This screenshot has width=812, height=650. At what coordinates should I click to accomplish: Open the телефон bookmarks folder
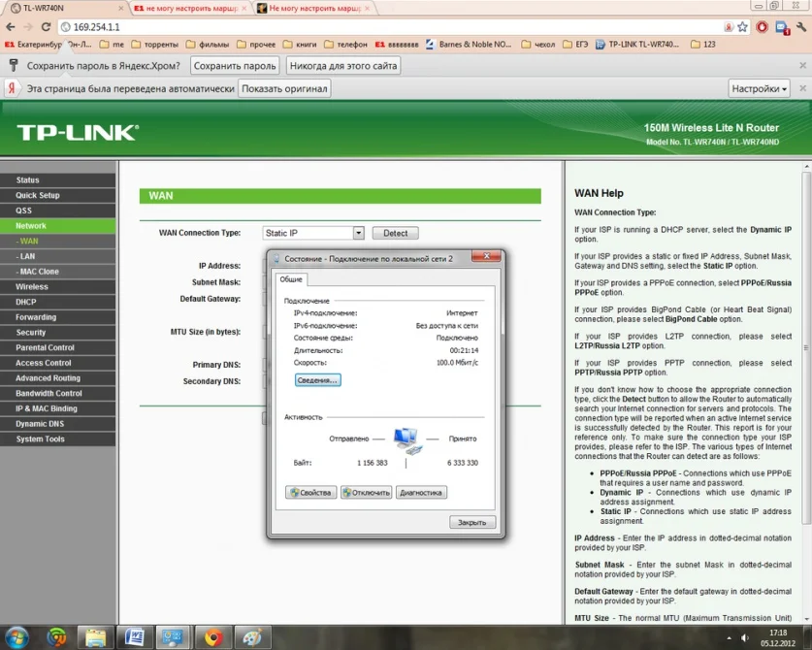[345, 45]
